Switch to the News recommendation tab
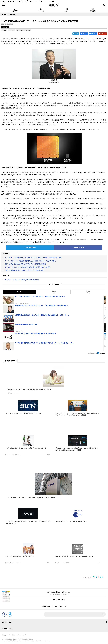Image resolution: width=108 pixels, height=644 pixels. tap(54, 292)
